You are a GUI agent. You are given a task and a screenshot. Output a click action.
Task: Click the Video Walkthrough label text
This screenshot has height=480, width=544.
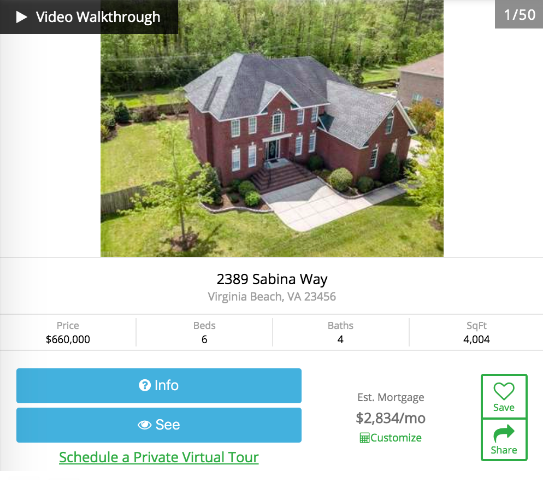click(98, 17)
